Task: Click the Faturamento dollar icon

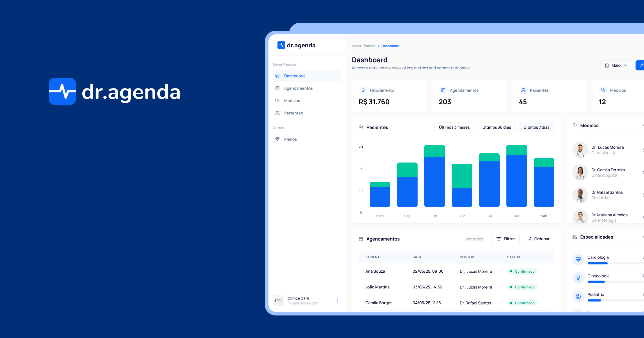Action: (363, 90)
